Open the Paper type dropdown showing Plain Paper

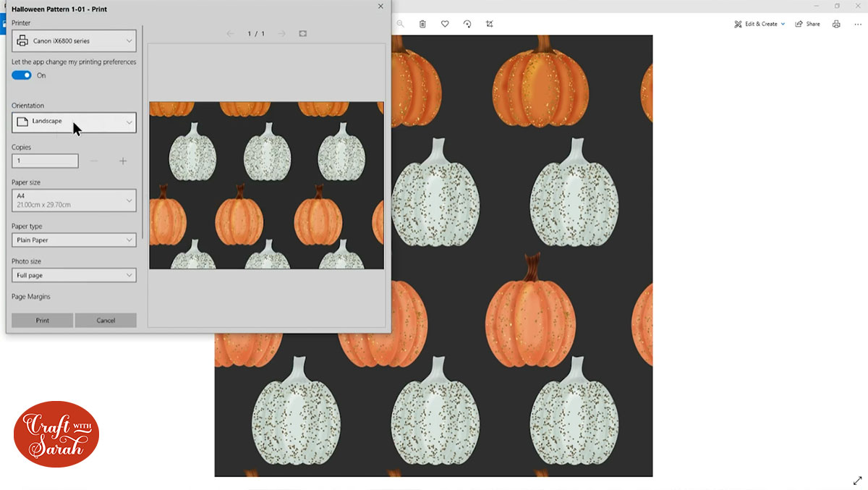74,240
